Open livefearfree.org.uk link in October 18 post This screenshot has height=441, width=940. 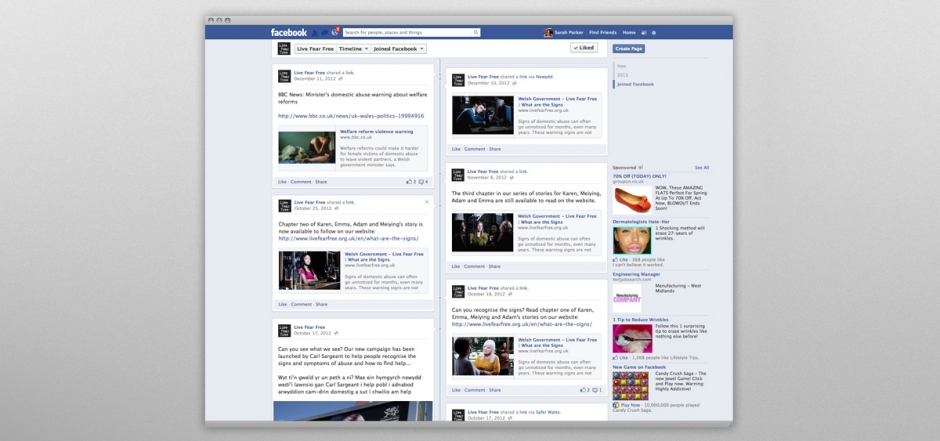[522, 324]
